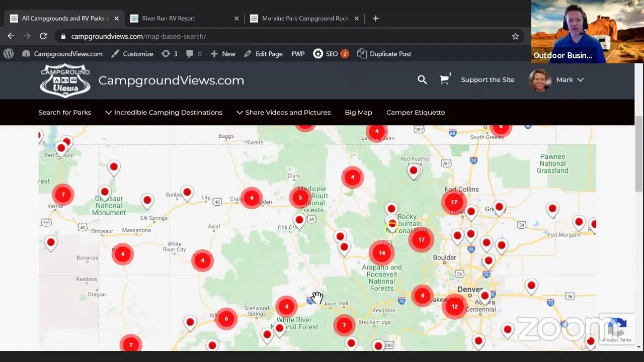This screenshot has height=362, width=644.
Task: Open new browser tab plus button
Action: (375, 18)
